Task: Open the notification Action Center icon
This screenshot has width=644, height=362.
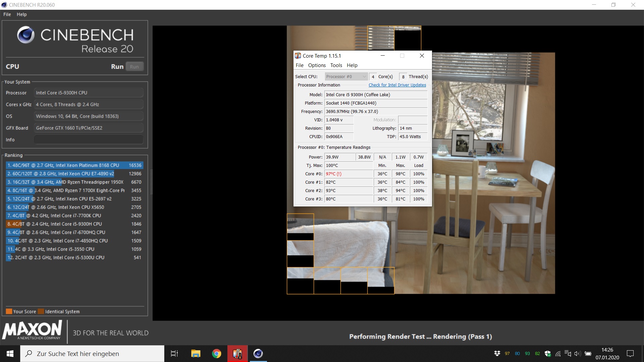Action: coord(630,354)
